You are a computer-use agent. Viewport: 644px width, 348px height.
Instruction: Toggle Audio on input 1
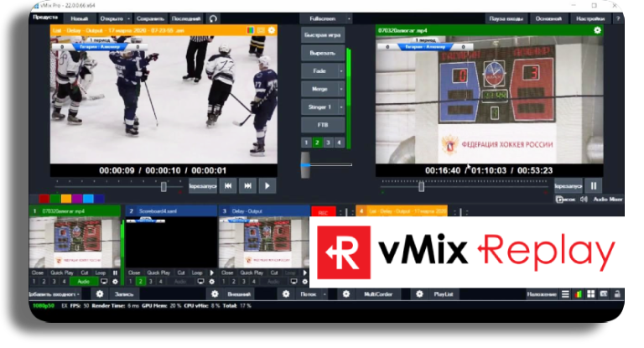click(84, 282)
